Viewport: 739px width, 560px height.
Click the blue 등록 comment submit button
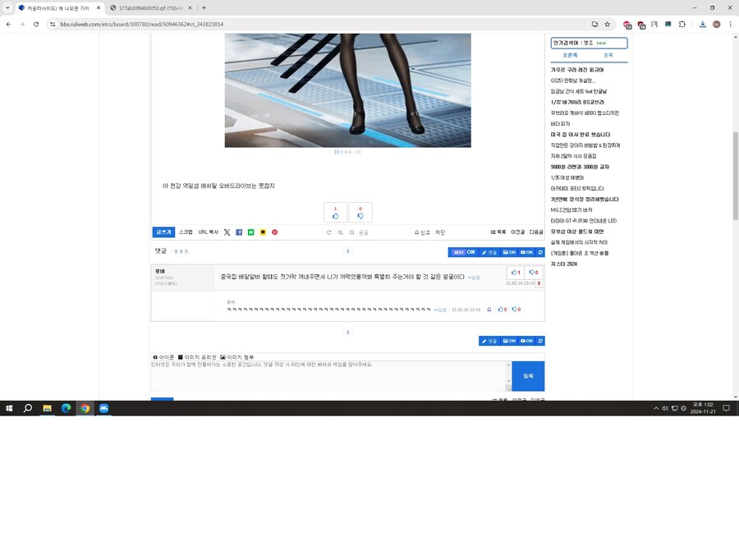click(527, 374)
